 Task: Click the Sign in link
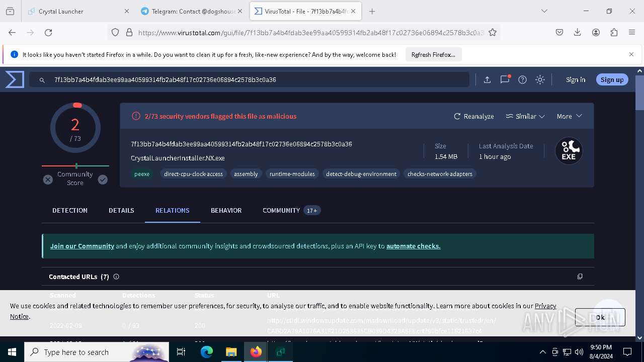pyautogui.click(x=576, y=79)
